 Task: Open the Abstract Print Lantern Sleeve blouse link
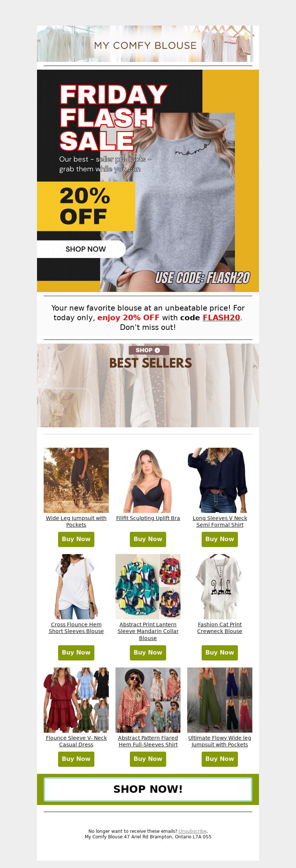148,631
